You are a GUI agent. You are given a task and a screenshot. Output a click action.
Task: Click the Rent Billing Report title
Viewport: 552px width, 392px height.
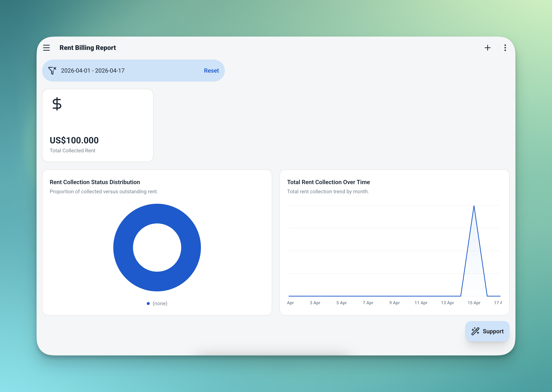(88, 48)
